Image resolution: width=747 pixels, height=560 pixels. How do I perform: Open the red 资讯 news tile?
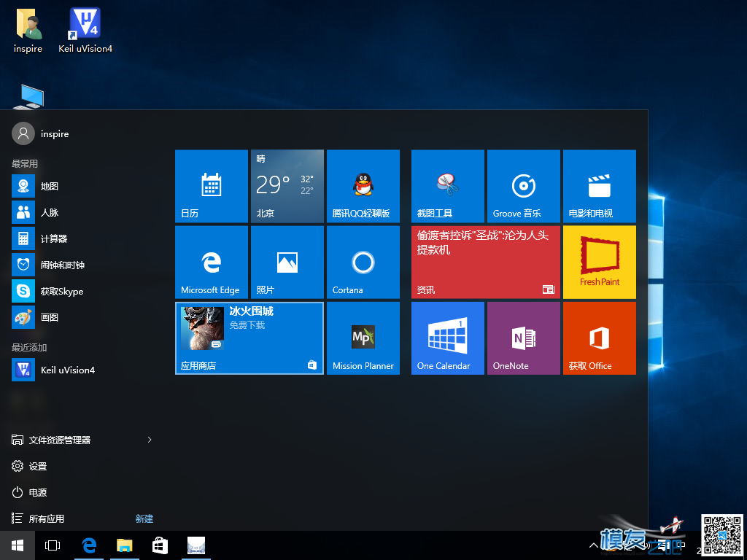(x=486, y=262)
